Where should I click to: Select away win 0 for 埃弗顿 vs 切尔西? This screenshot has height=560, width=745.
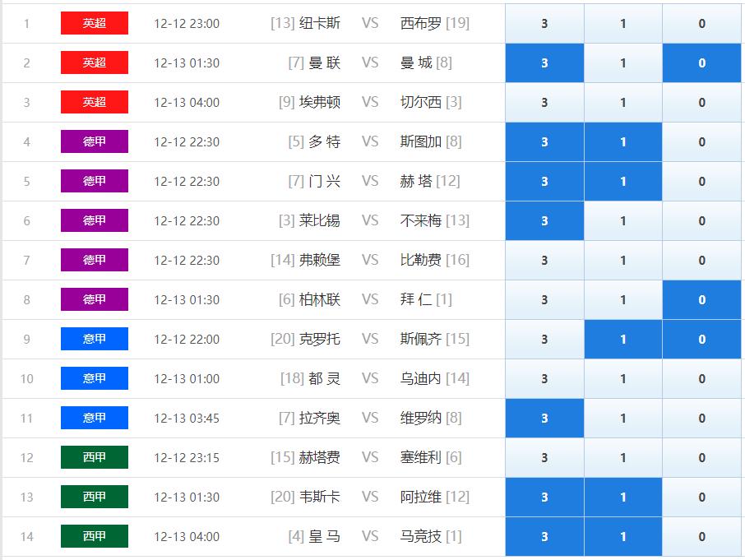click(x=701, y=102)
